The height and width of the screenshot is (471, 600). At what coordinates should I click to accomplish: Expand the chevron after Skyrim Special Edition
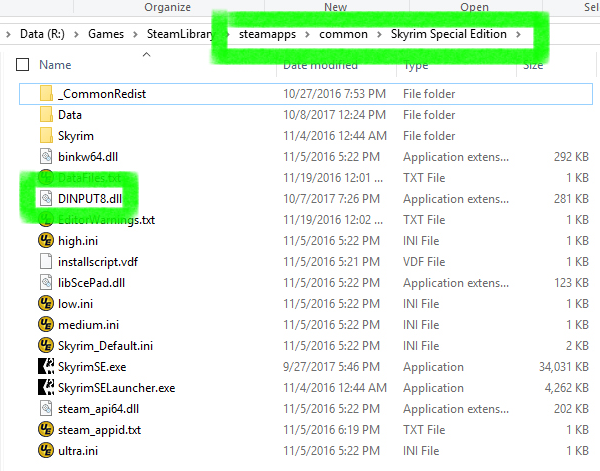pyautogui.click(x=518, y=34)
